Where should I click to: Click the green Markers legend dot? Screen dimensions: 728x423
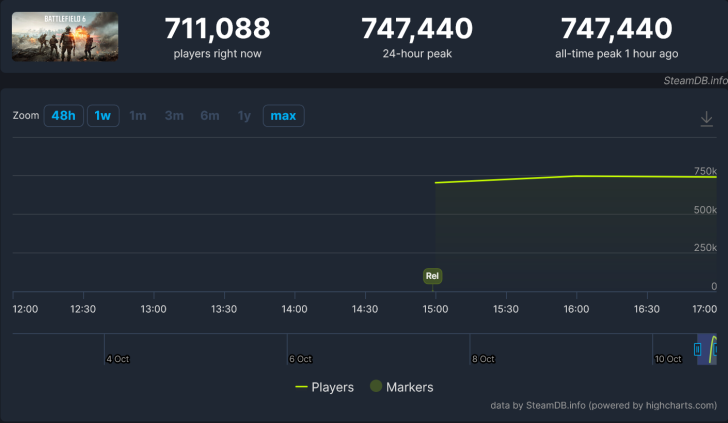coord(376,386)
